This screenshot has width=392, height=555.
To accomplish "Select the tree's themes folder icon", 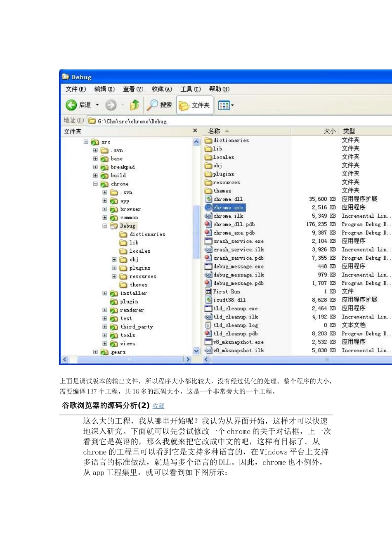I will pos(123,285).
